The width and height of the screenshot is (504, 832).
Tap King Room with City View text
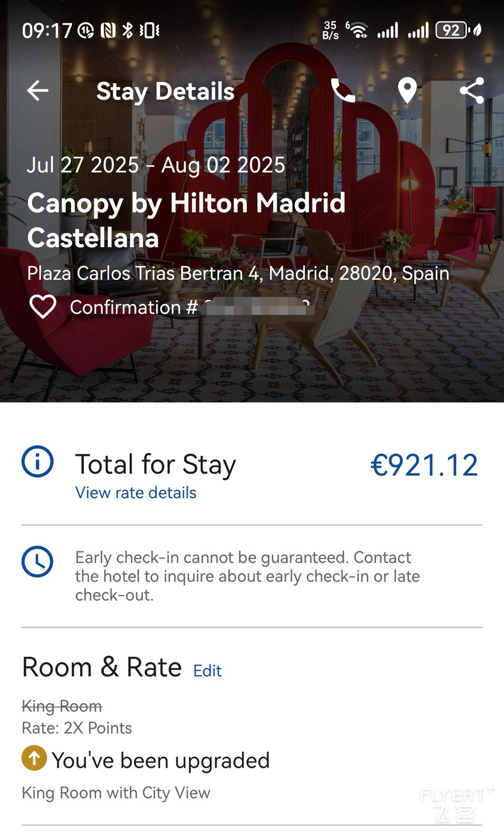(x=116, y=793)
